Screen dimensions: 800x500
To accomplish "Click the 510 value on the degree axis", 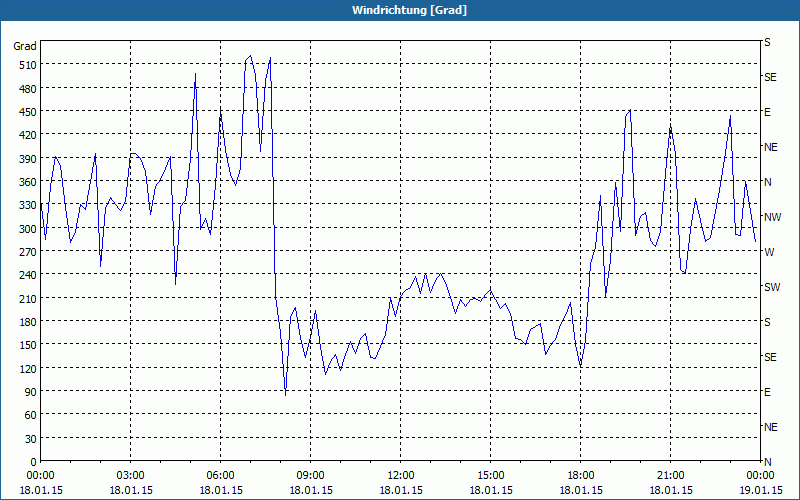I will coord(29,65).
